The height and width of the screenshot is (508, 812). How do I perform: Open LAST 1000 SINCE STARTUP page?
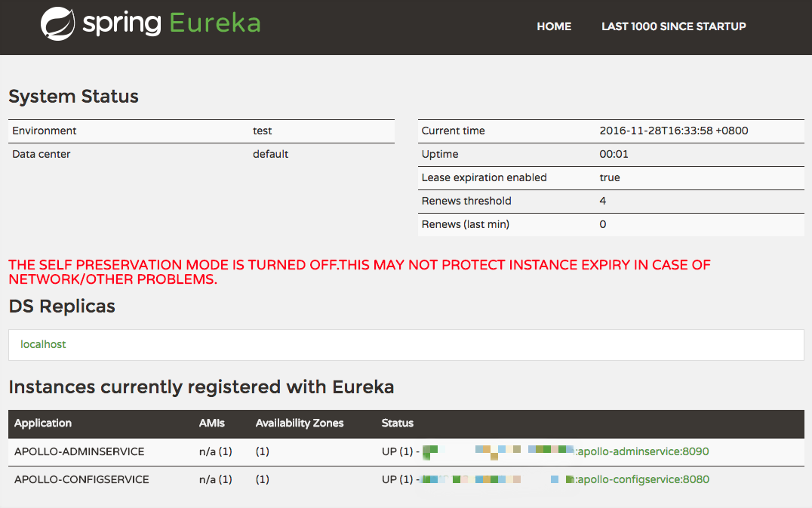pyautogui.click(x=673, y=26)
